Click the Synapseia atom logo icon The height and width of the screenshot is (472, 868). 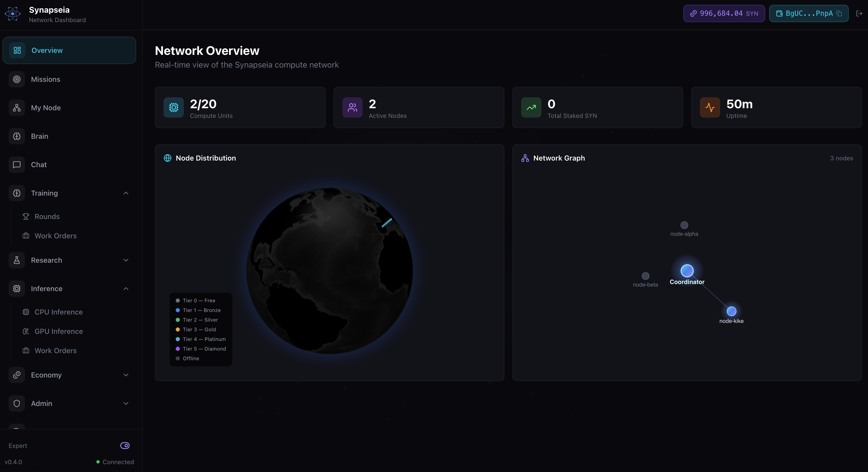tap(13, 14)
